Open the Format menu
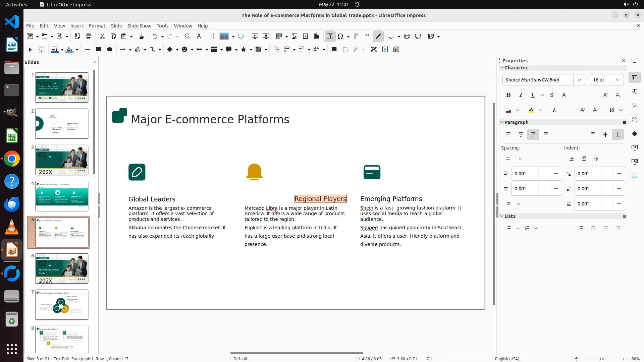This screenshot has height=362, width=644. coord(97,25)
